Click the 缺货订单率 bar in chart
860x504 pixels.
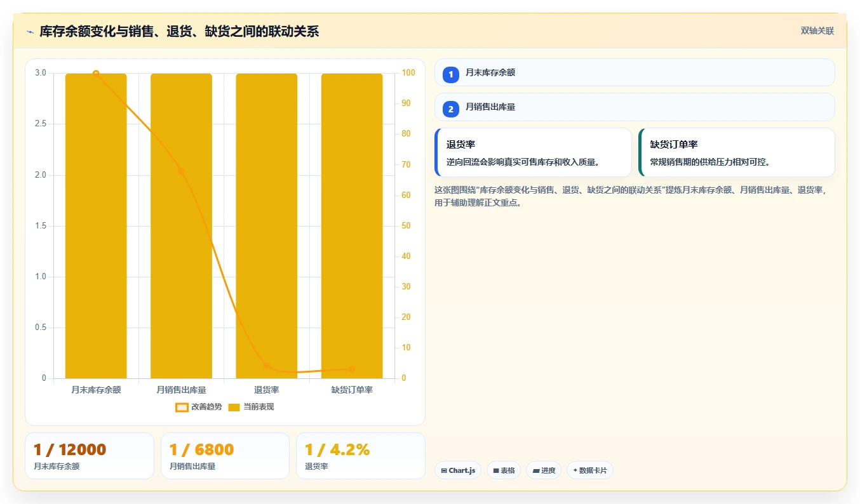click(x=352, y=226)
